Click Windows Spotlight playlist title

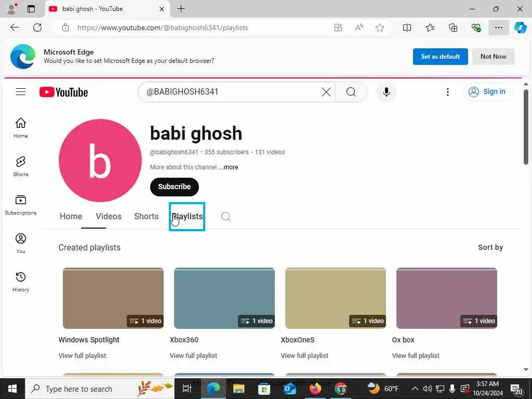pyautogui.click(x=89, y=340)
